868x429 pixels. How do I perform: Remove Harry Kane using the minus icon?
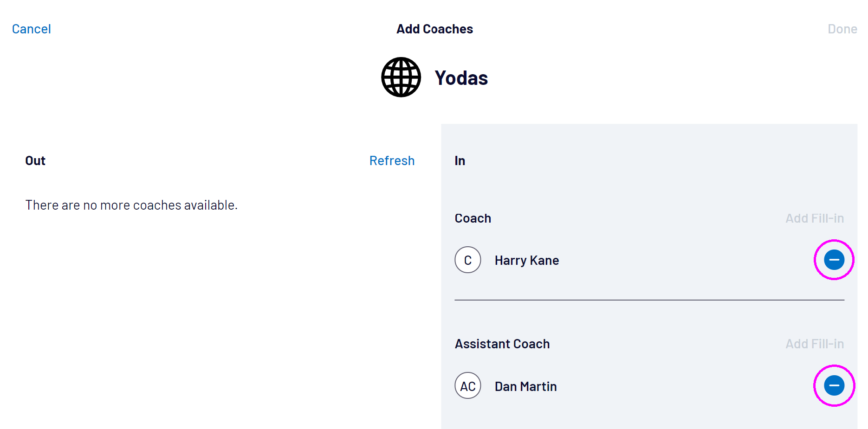(x=834, y=260)
